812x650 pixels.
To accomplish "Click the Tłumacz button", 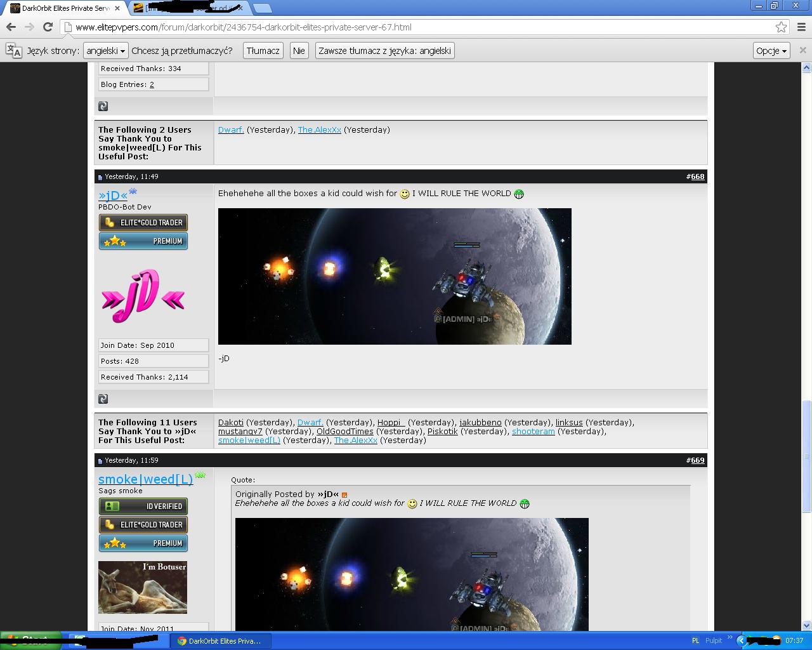I will click(x=263, y=51).
